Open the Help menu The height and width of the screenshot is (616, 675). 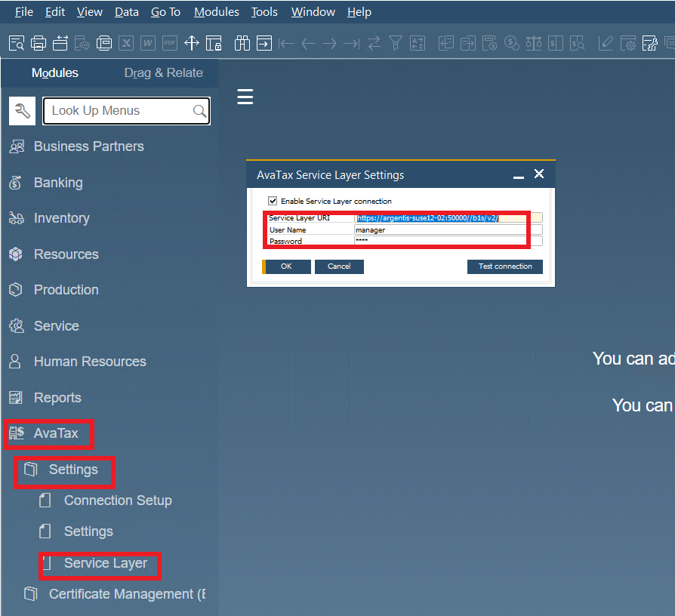pyautogui.click(x=359, y=12)
